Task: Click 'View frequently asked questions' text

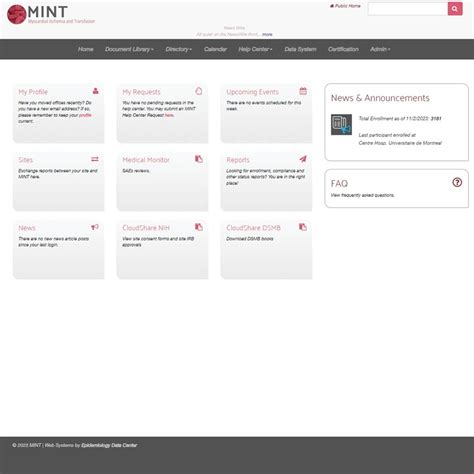Action: tap(363, 195)
